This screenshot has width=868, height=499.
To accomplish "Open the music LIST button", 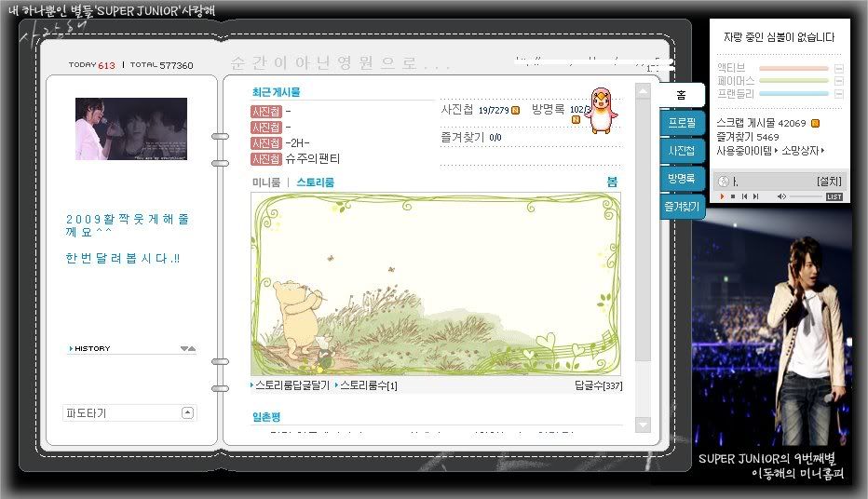I will [834, 197].
